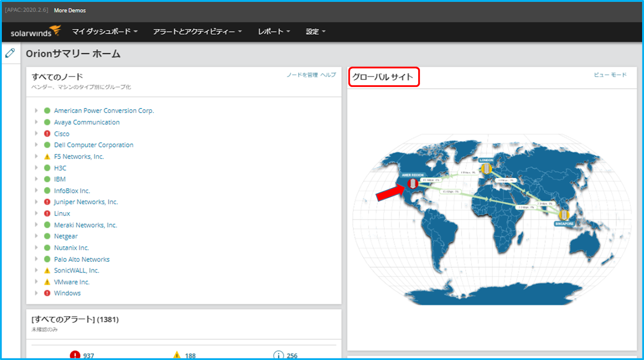
Task: Click warning icon beside SonicWALL, Inc.
Action: click(47, 270)
